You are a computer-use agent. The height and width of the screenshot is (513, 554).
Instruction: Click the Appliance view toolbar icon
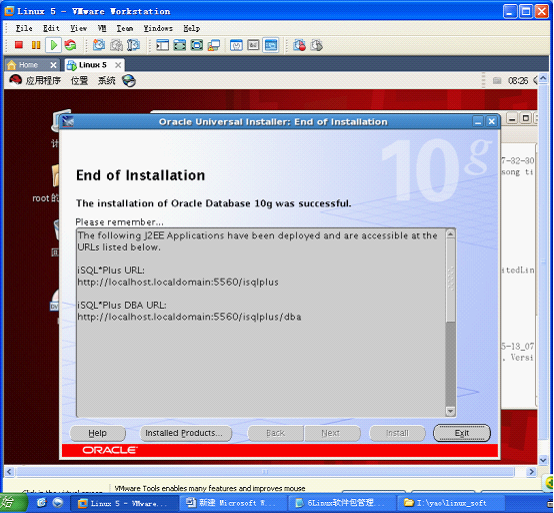253,45
